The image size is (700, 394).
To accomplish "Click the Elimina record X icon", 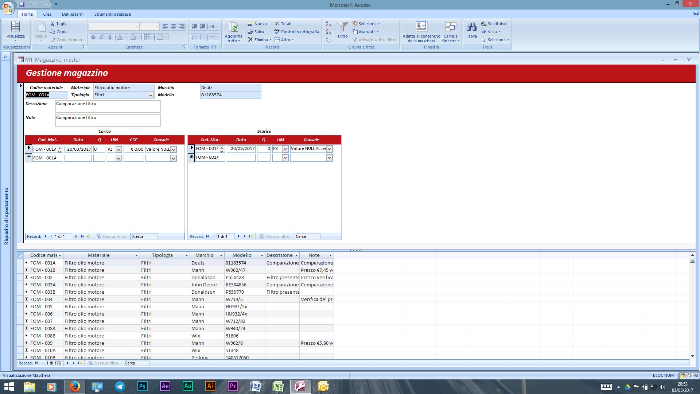I will pos(250,40).
